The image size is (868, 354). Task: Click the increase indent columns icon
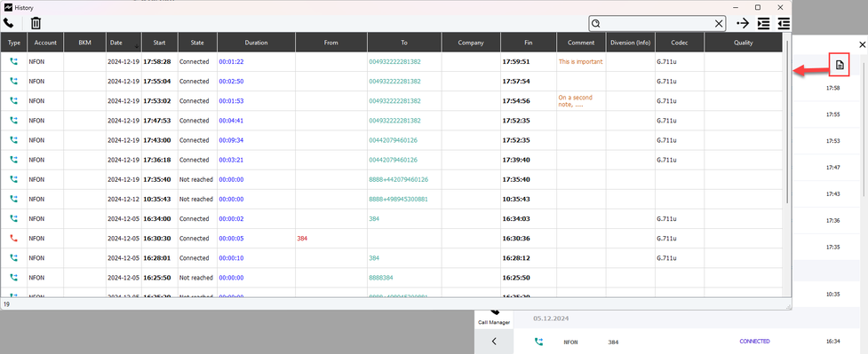[763, 23]
